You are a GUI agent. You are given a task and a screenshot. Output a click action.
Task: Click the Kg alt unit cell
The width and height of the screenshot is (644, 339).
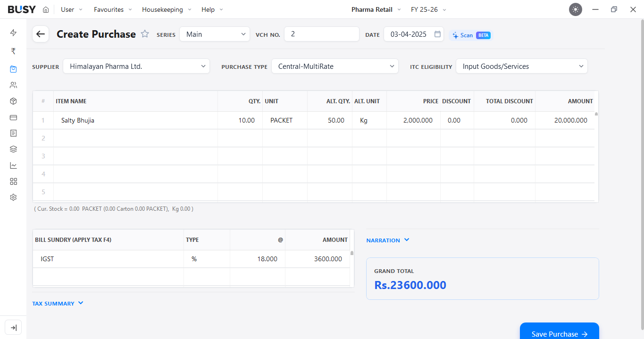tap(369, 120)
